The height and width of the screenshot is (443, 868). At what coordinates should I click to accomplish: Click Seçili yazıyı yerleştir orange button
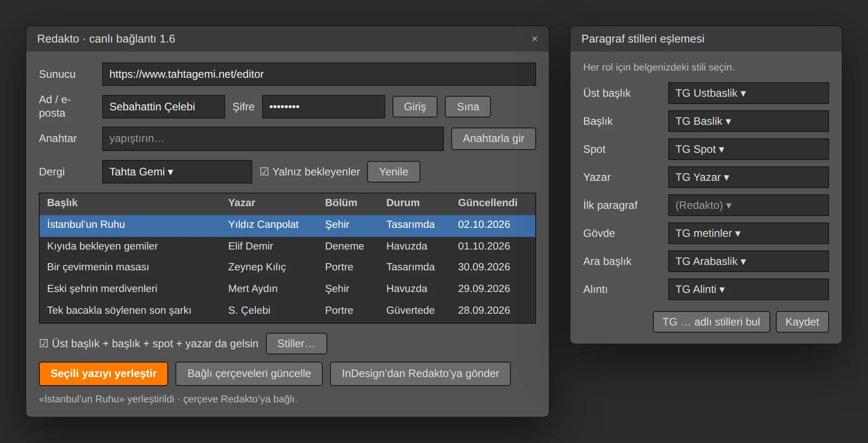click(x=104, y=373)
